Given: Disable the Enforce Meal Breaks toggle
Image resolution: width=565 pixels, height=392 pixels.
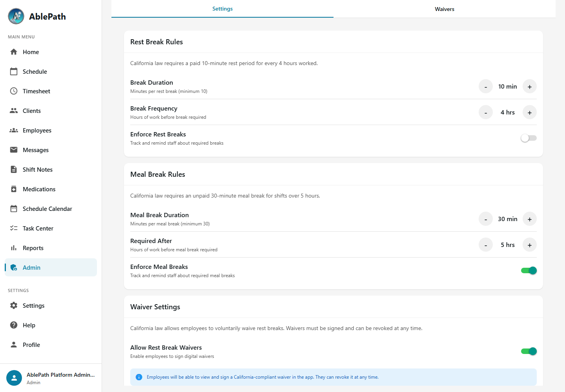Looking at the screenshot, I should tap(529, 270).
